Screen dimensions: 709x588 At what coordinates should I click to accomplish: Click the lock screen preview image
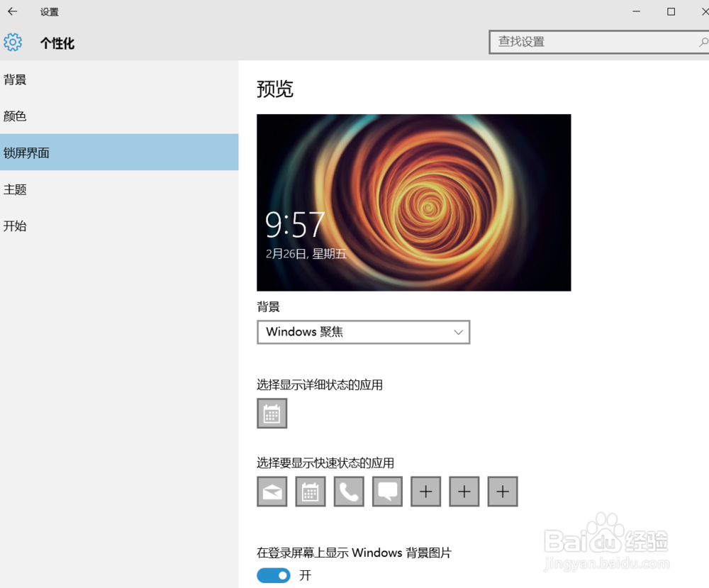click(x=413, y=202)
